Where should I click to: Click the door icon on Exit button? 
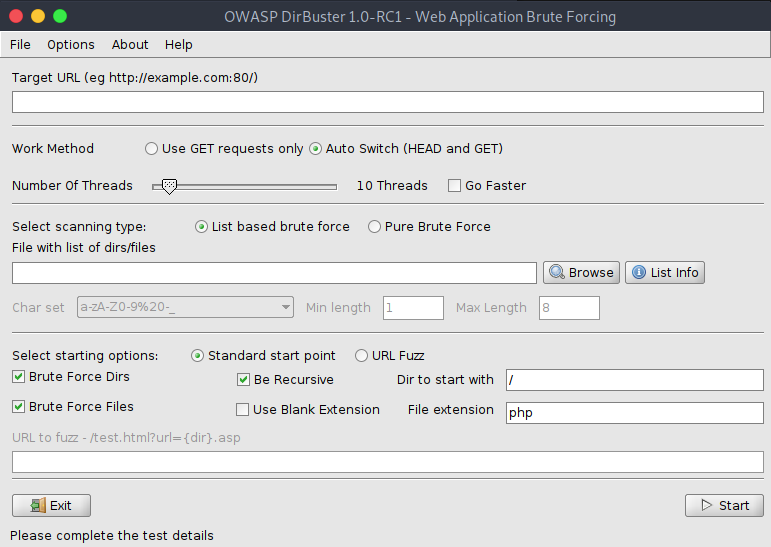coord(38,505)
